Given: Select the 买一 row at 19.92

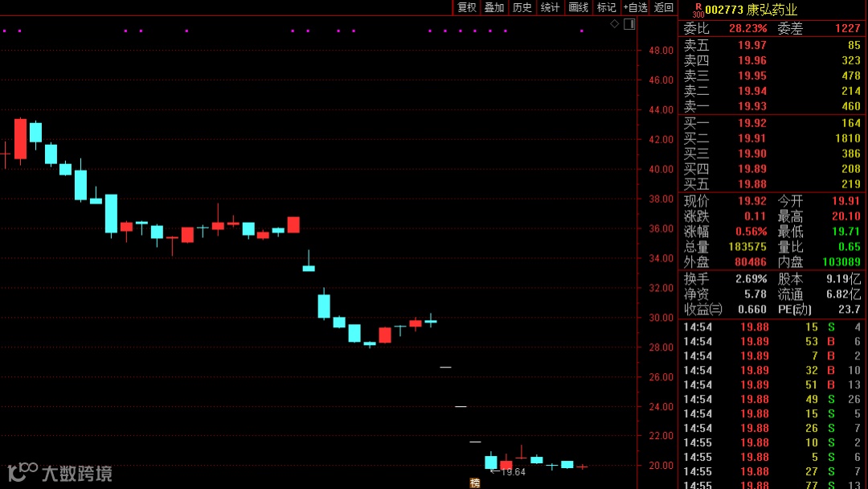Looking at the screenshot, I should [772, 123].
